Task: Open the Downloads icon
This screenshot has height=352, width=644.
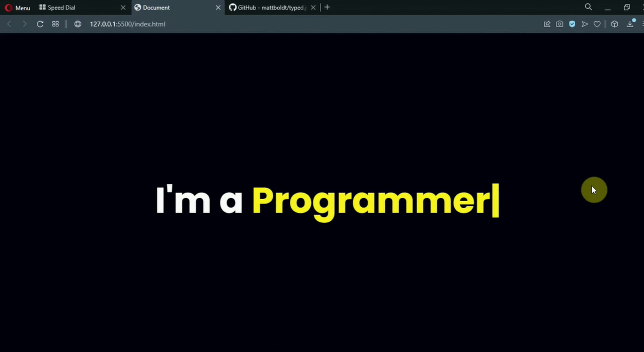Action: click(x=630, y=24)
